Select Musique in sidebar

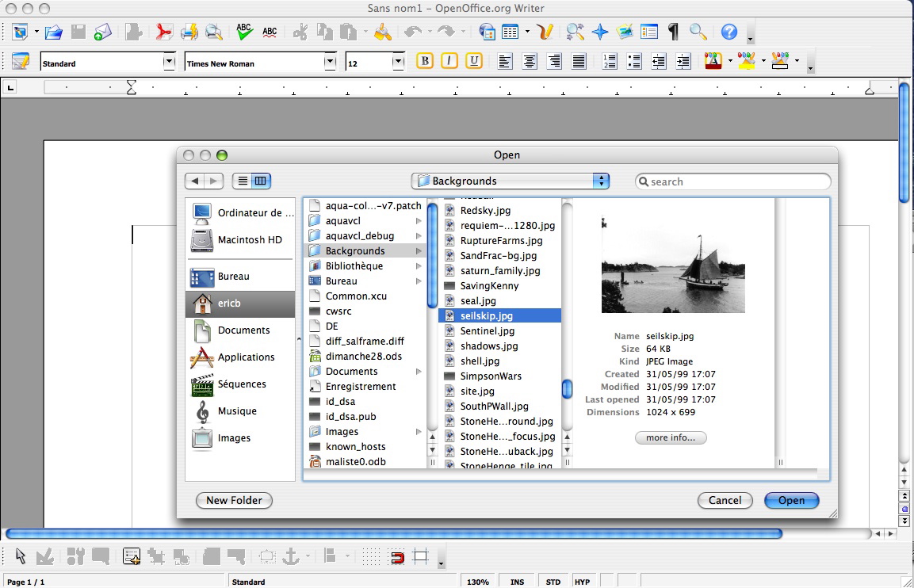[240, 411]
